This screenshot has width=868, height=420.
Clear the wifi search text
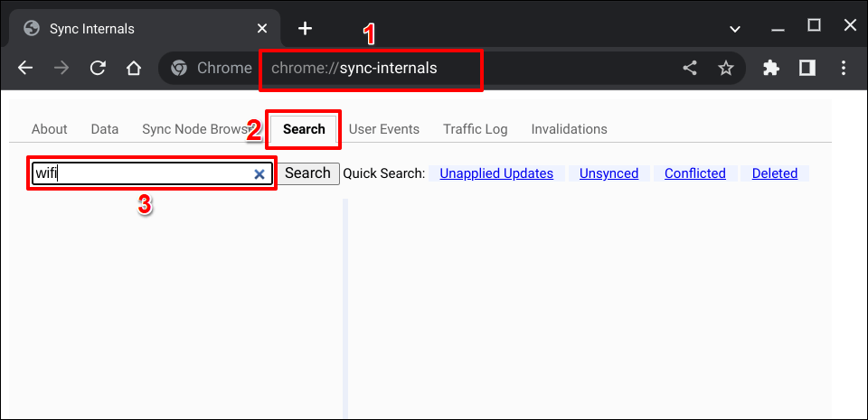[259, 174]
